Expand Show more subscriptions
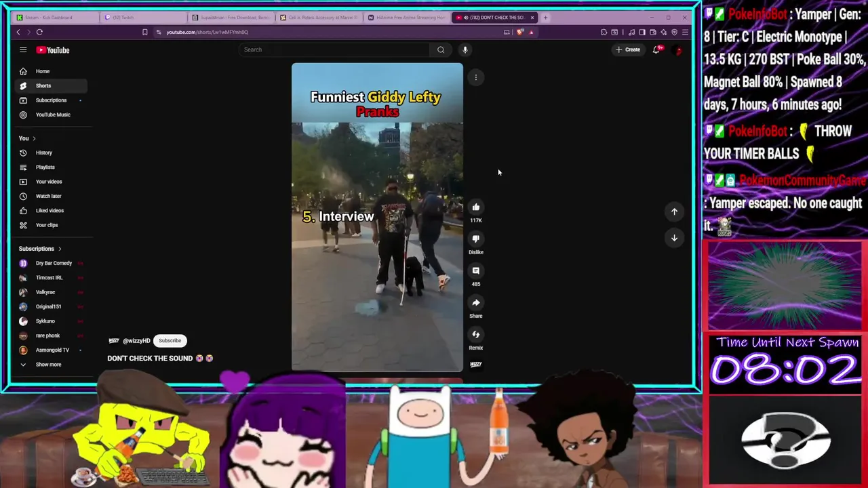This screenshot has height=488, width=868. (50, 365)
